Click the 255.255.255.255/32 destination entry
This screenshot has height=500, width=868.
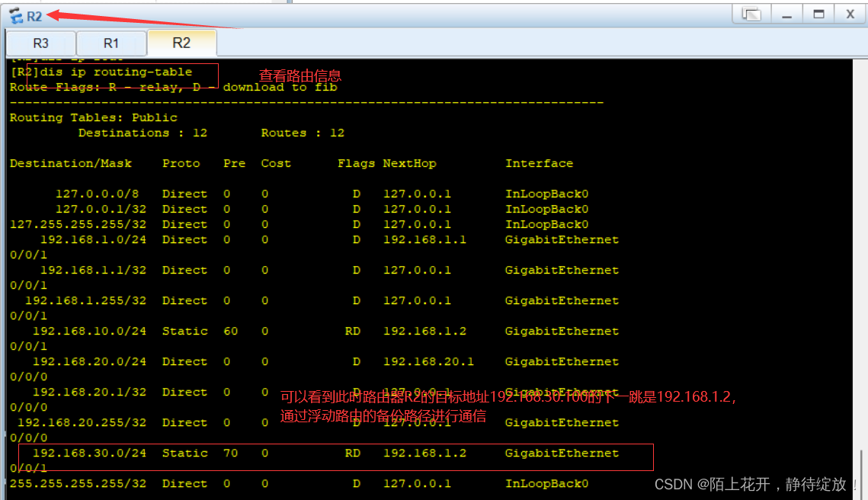[x=78, y=483]
